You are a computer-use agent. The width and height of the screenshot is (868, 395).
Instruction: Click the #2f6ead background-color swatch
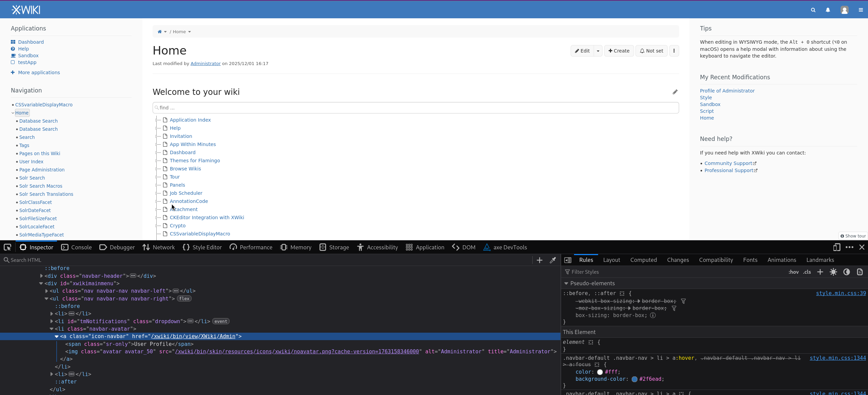click(x=634, y=379)
